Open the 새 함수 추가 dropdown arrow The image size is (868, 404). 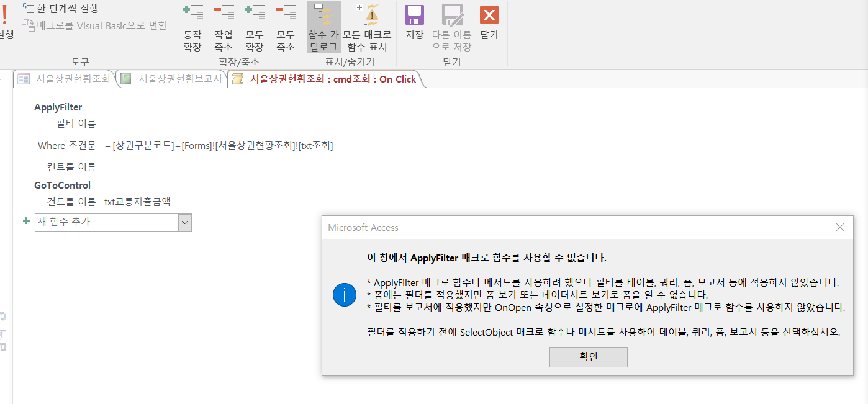185,223
